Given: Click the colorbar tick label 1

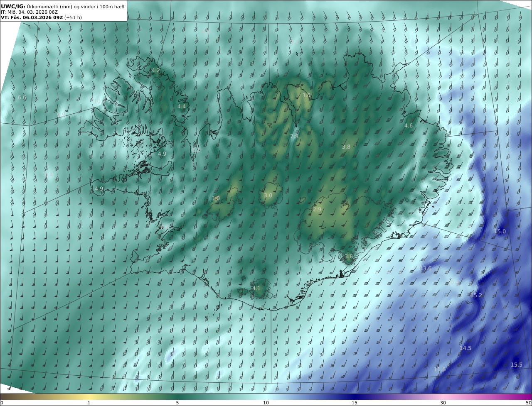Looking at the screenshot, I should click(89, 403).
